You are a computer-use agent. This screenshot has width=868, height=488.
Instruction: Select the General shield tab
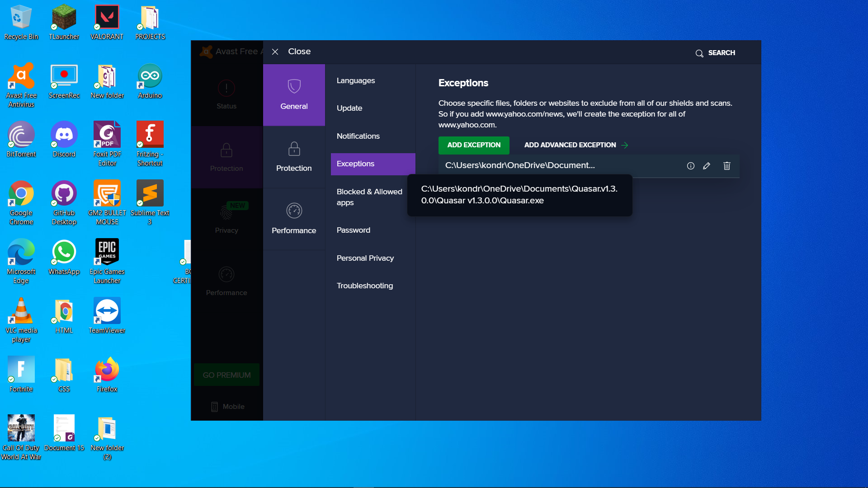pyautogui.click(x=294, y=95)
